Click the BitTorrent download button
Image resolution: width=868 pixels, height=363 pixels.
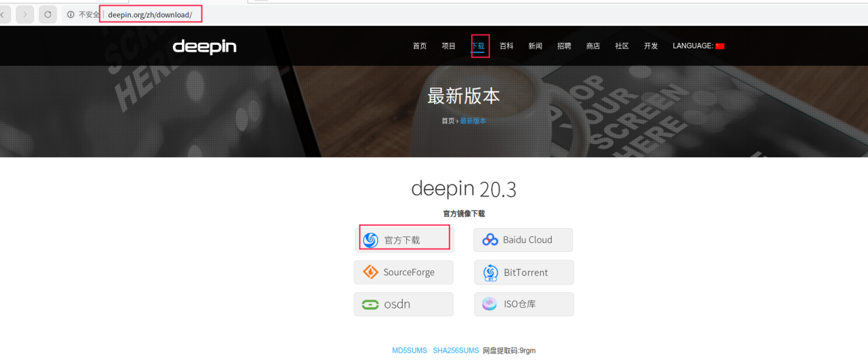[x=524, y=272]
